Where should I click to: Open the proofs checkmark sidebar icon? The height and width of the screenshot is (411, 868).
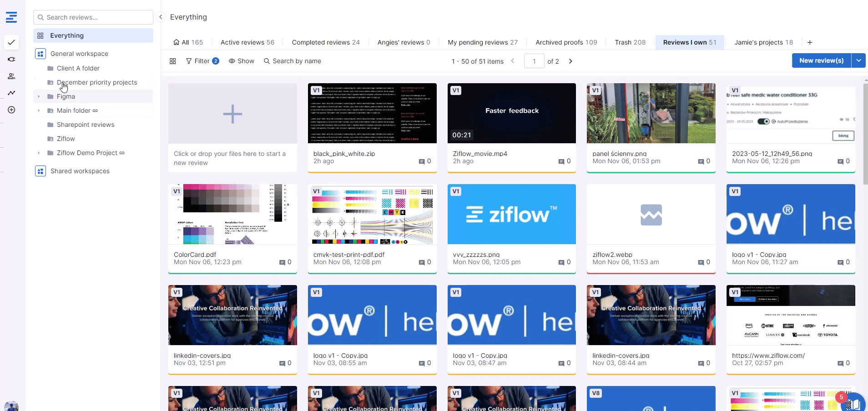(11, 42)
